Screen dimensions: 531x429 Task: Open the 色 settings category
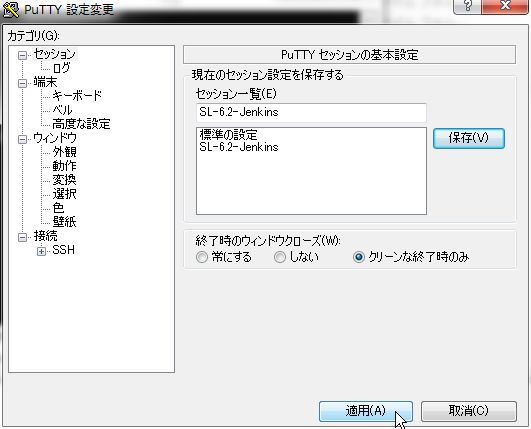pos(58,208)
